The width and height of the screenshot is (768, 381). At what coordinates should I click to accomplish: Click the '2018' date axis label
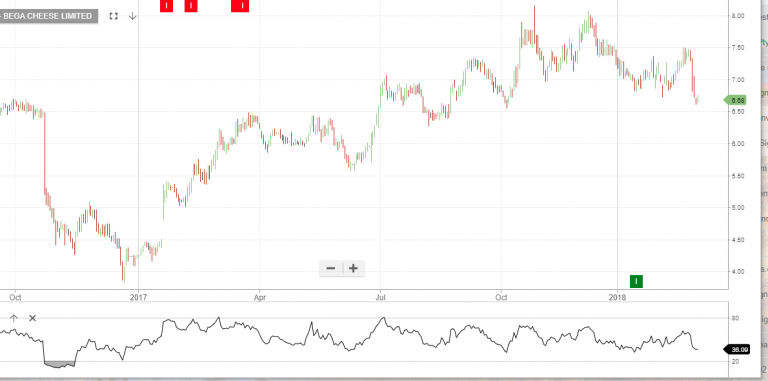(618, 297)
